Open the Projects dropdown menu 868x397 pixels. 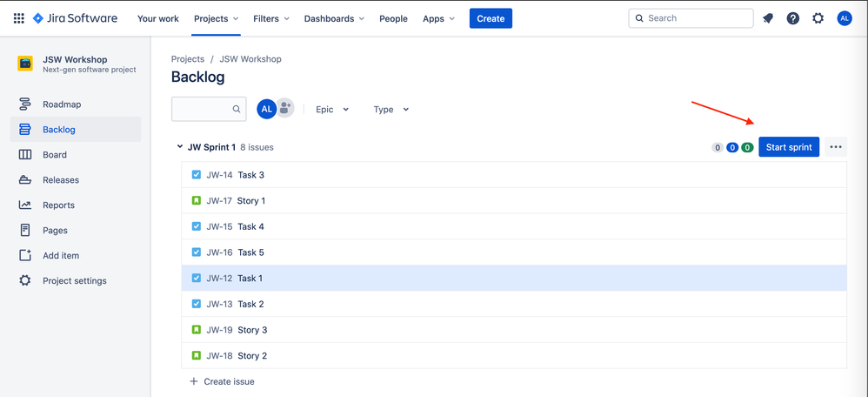pos(216,18)
